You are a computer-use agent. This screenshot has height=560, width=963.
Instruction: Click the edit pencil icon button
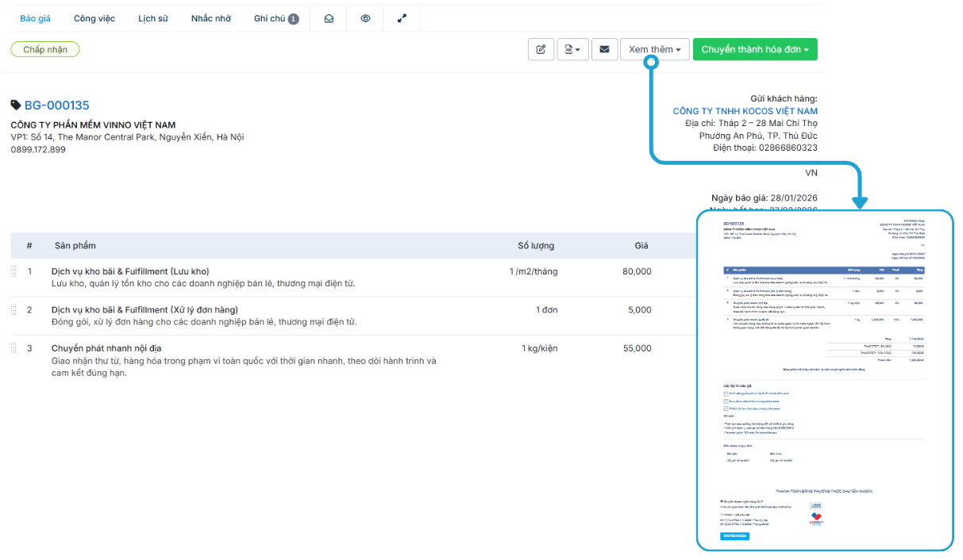click(541, 49)
